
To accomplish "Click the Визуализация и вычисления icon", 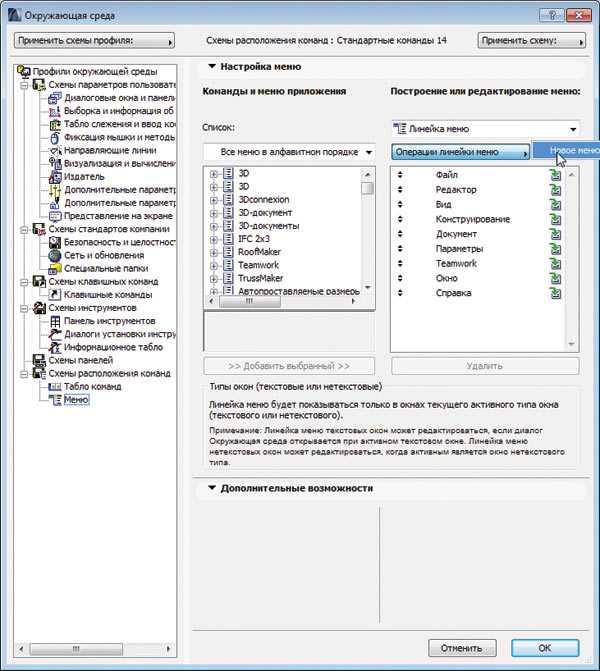I will [55, 163].
